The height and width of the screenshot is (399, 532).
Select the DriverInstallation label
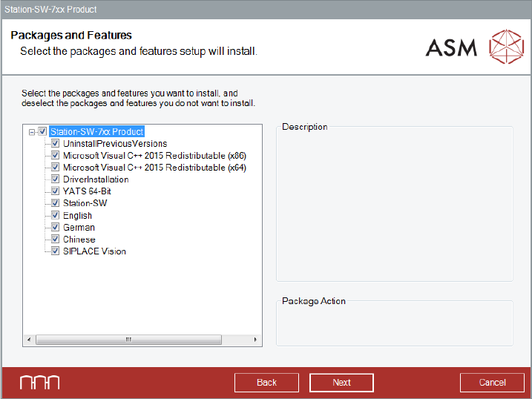click(96, 179)
